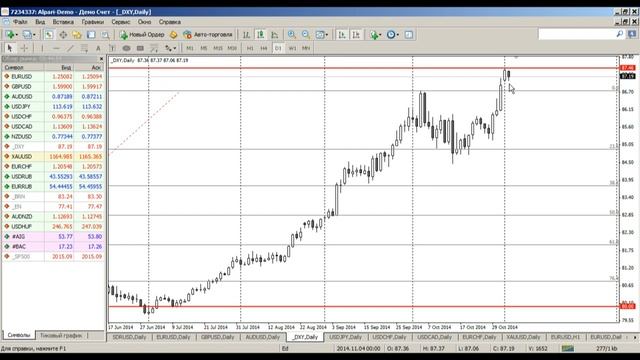Viewport: 640px width, 360px height.
Task: Click the Zoom Out magnifier icon
Action: coord(306,35)
